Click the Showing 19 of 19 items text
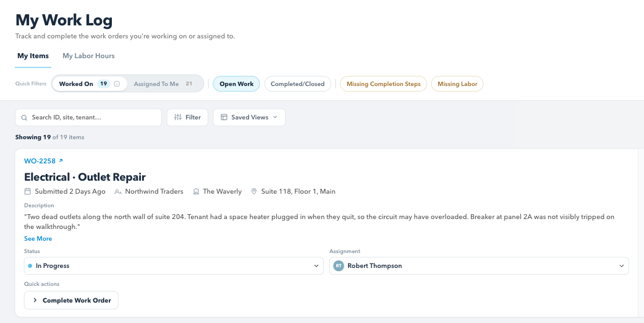This screenshot has width=644, height=323. 49,137
